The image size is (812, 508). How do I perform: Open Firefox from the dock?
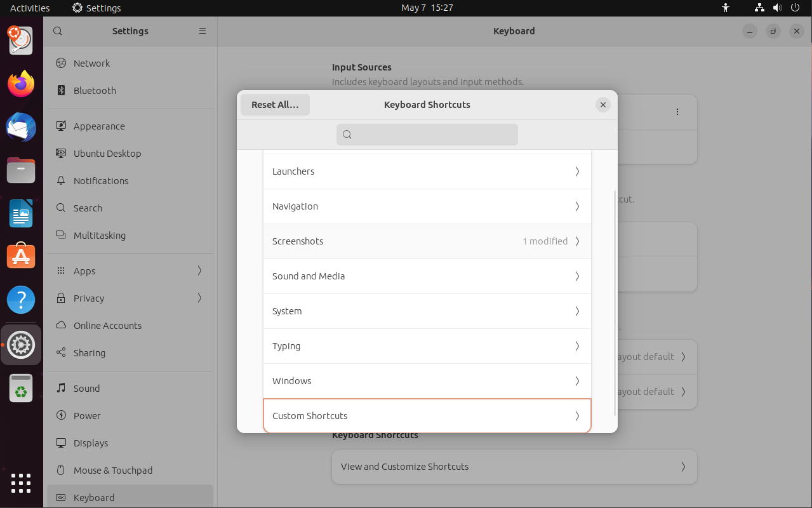pyautogui.click(x=21, y=84)
